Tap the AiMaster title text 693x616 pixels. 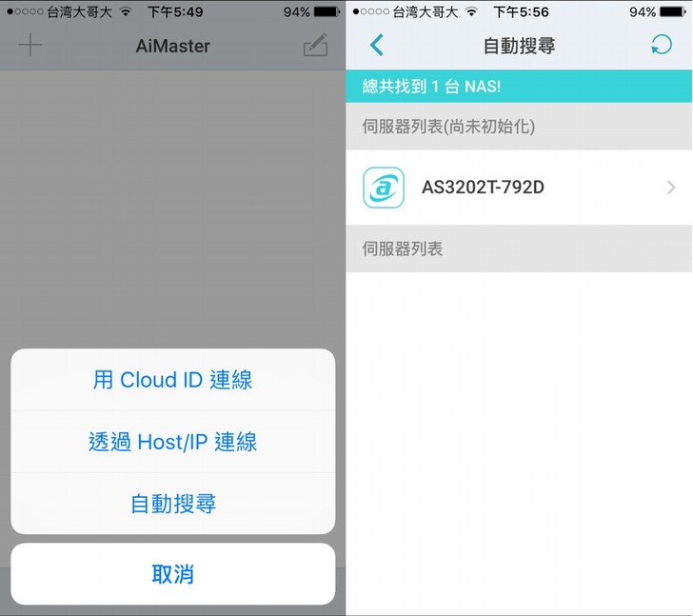click(173, 46)
